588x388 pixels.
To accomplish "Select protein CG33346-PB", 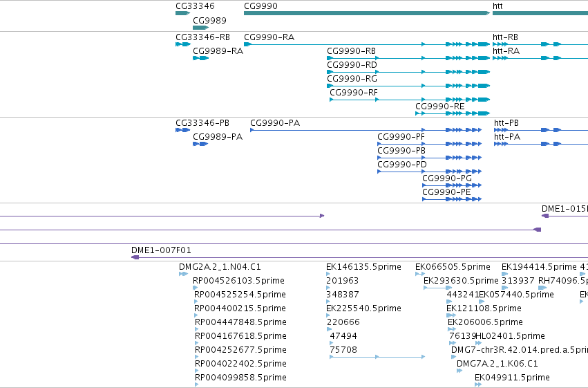I will point(182,130).
